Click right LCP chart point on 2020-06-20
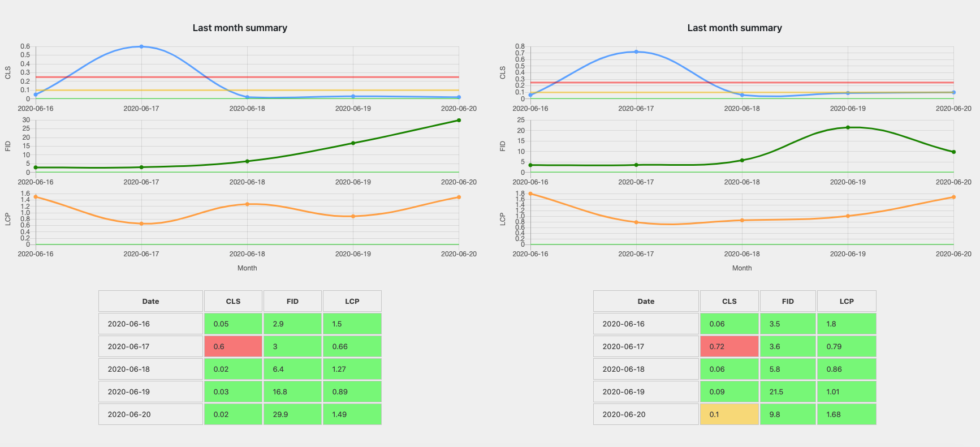 click(953, 197)
